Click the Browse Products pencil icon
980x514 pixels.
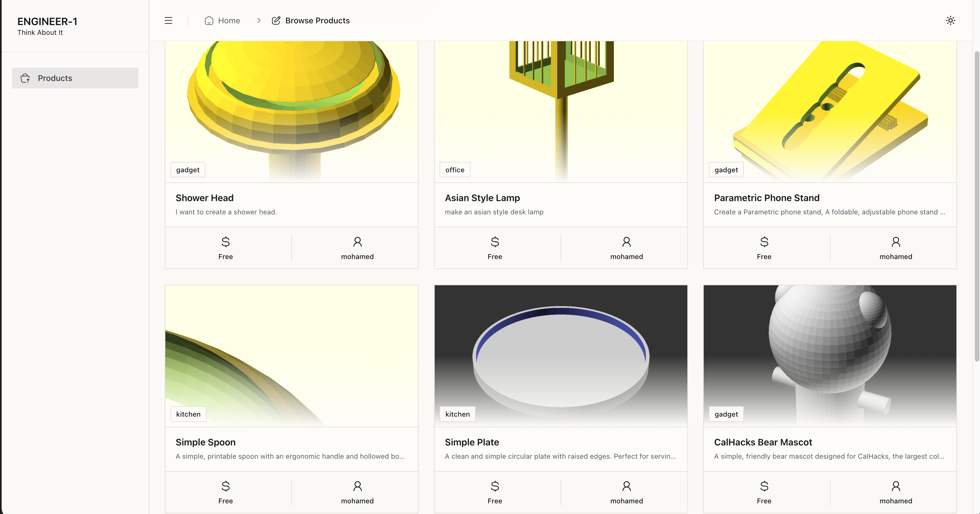coord(276,20)
